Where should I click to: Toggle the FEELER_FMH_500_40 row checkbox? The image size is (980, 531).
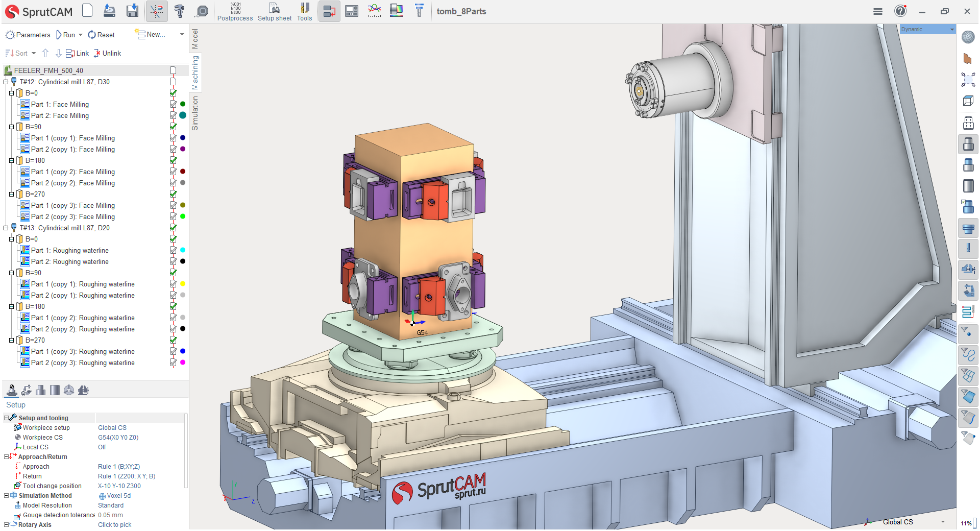click(x=174, y=70)
